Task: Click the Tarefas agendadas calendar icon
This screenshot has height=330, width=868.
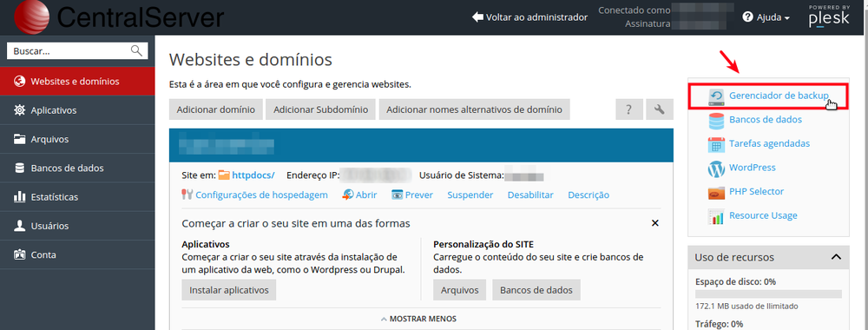Action: point(716,144)
